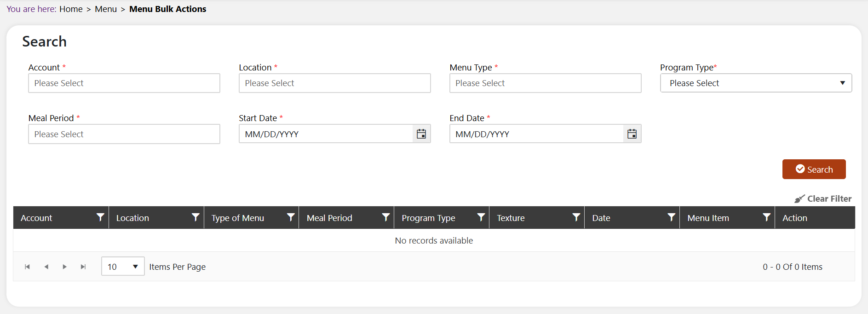Open the Account select field
The image size is (868, 314).
point(124,83)
